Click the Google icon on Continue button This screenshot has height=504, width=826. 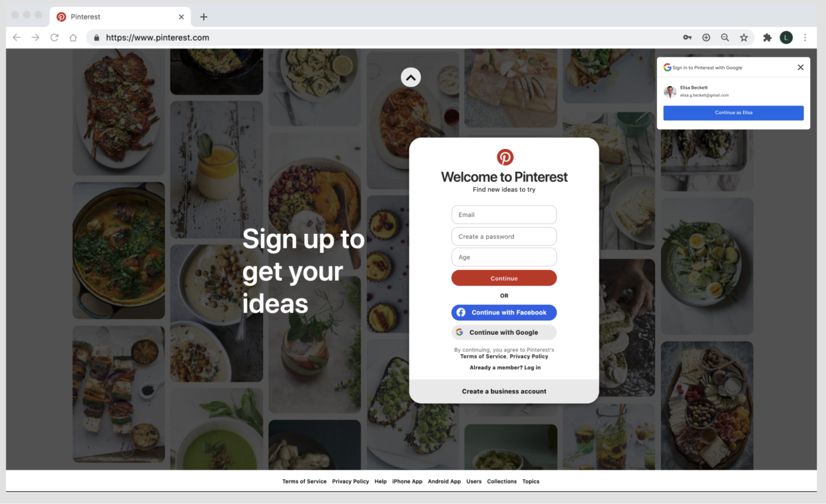click(460, 332)
